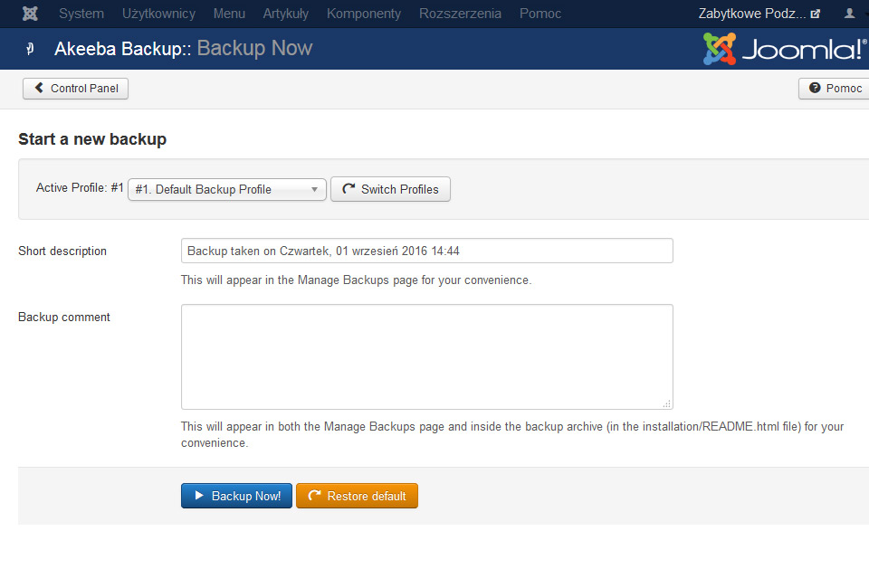Open the Użytkownicy menu
The image size is (869, 588).
[158, 14]
